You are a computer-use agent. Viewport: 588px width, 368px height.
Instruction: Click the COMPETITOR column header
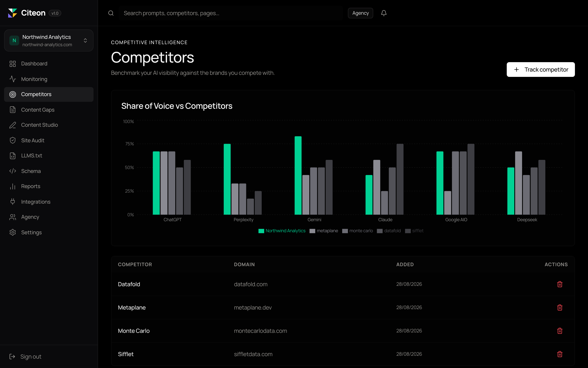[135, 265]
